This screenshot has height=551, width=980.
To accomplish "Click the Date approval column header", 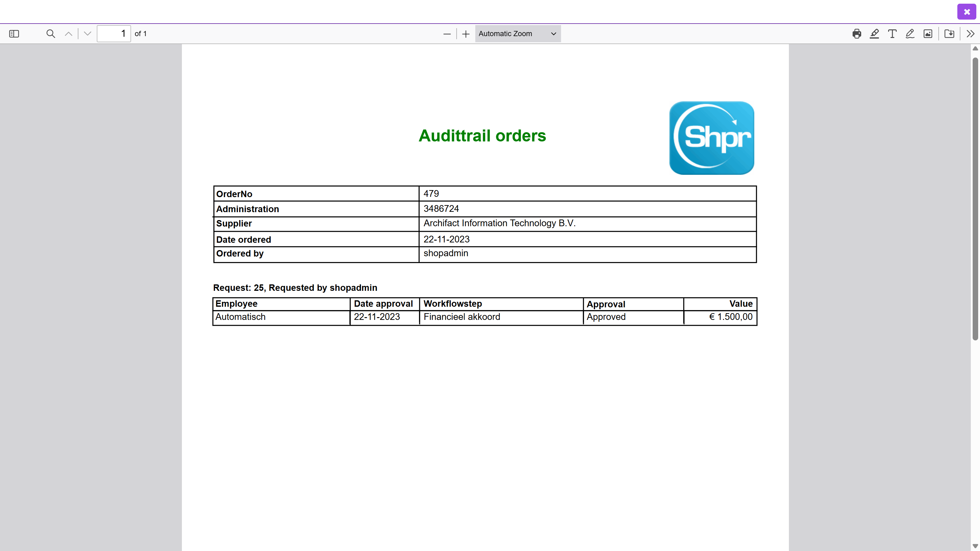I will click(x=383, y=304).
